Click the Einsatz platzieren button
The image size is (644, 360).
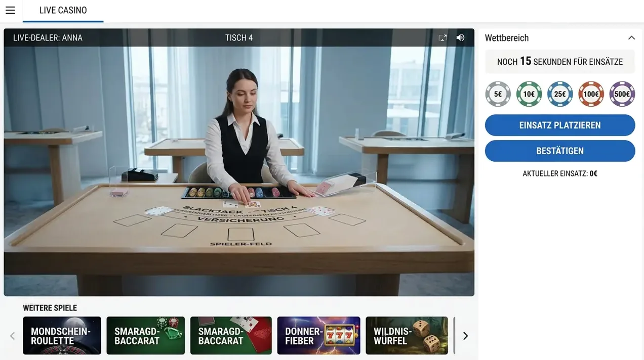tap(560, 125)
